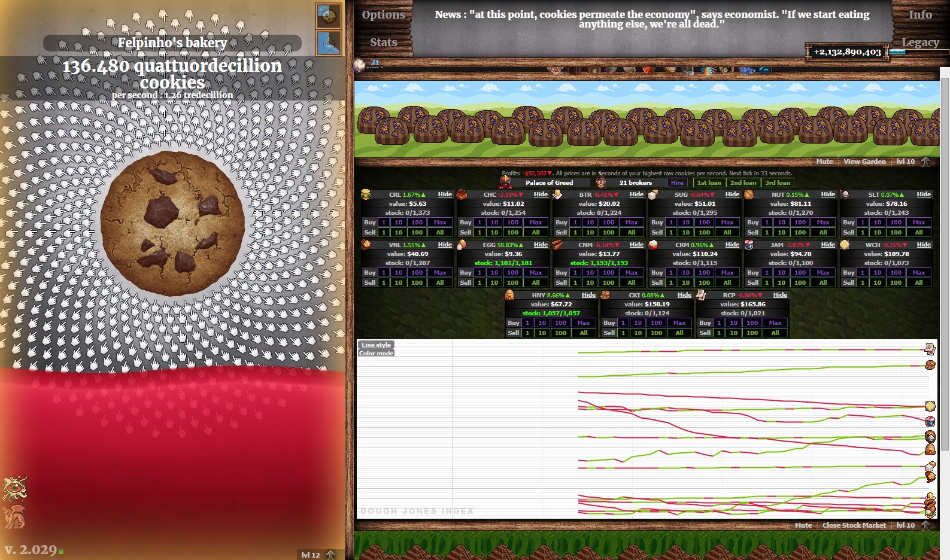This screenshot has height=560, width=950.
Task: Take the 3rd loan
Action: pos(778,182)
